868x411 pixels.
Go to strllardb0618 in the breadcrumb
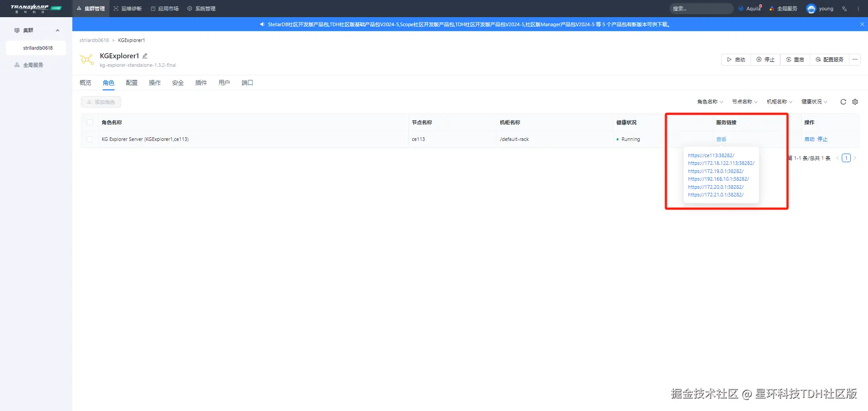pyautogui.click(x=94, y=40)
